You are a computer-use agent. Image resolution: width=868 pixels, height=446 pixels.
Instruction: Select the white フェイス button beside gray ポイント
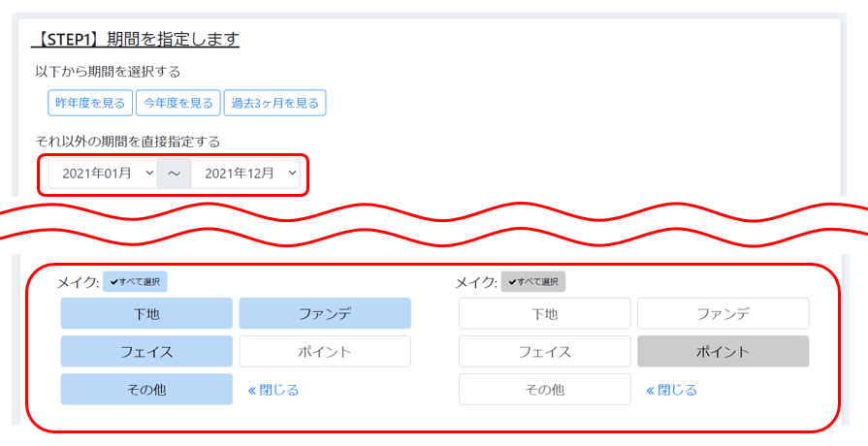click(544, 351)
